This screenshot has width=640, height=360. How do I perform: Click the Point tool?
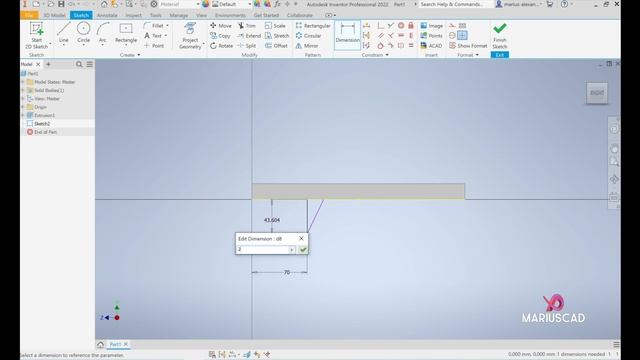coord(154,46)
